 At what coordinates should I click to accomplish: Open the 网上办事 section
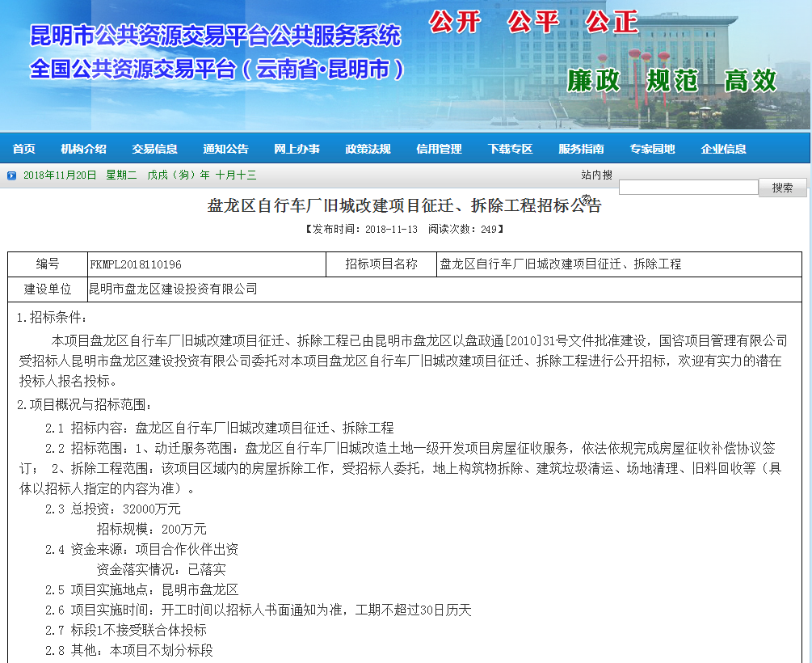(297, 149)
